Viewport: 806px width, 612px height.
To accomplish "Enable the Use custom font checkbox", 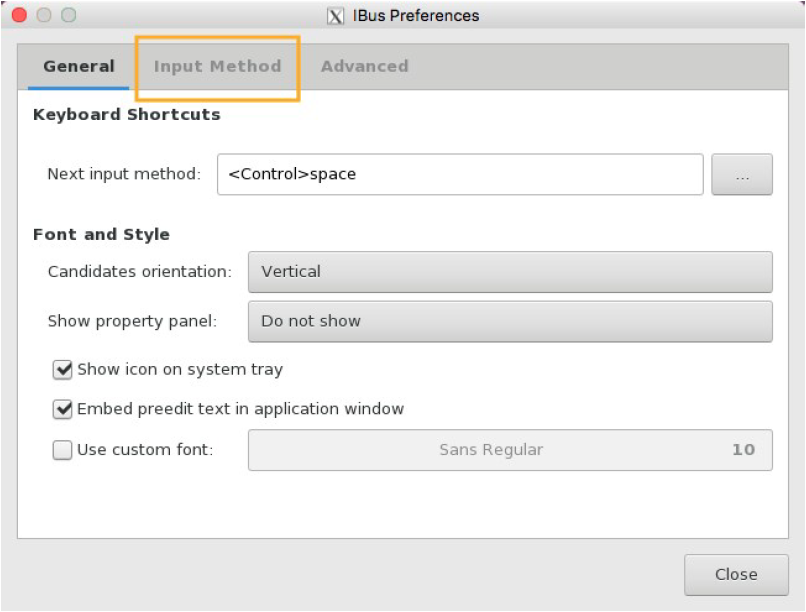I will [x=63, y=450].
